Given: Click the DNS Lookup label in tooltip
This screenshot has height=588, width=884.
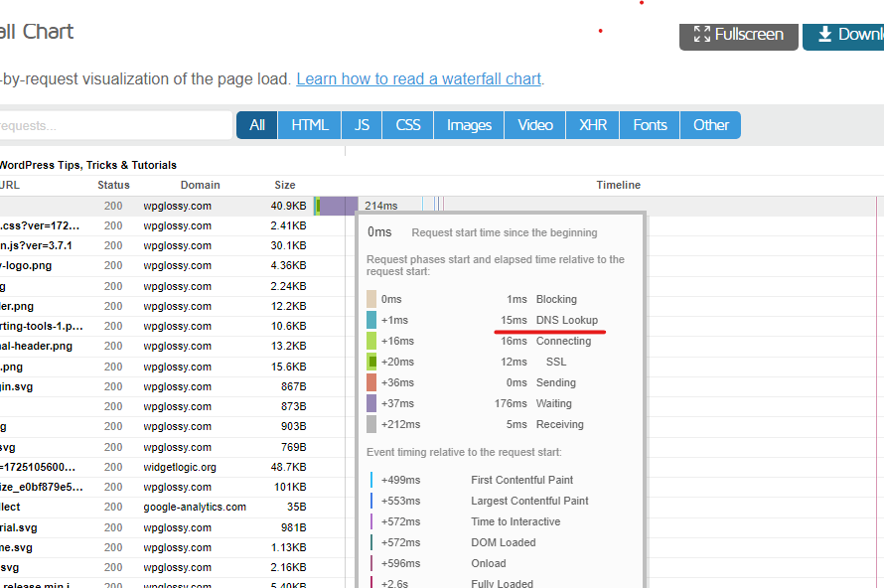Looking at the screenshot, I should 566,320.
